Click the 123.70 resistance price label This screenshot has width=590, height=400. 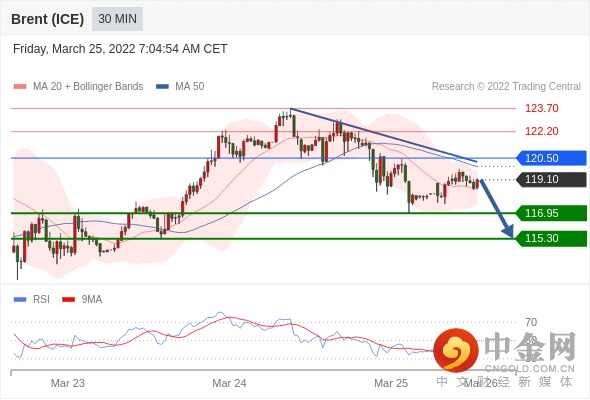tap(541, 108)
